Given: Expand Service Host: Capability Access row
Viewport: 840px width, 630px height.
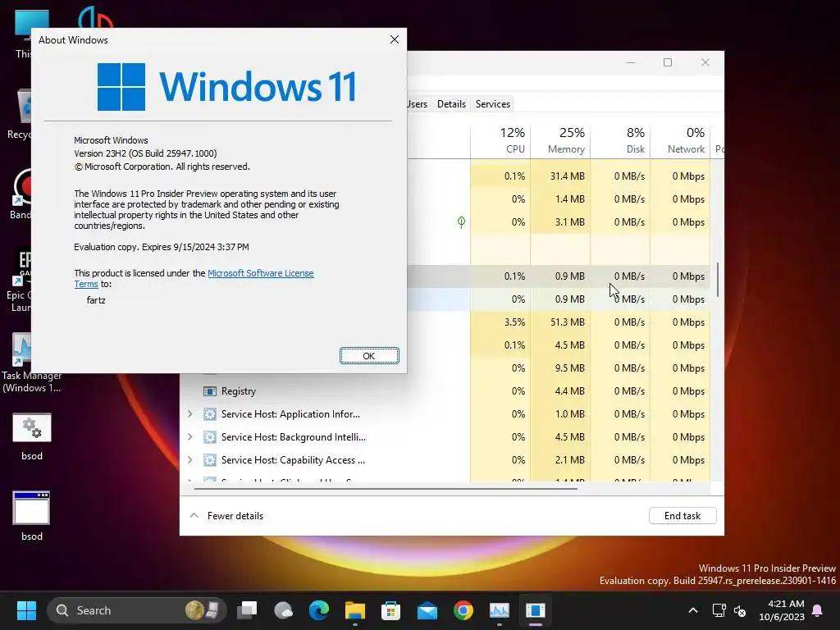Looking at the screenshot, I should (190, 460).
